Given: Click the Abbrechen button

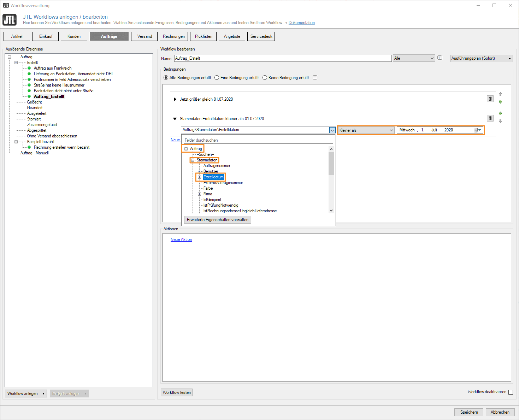Looking at the screenshot, I should [500, 412].
